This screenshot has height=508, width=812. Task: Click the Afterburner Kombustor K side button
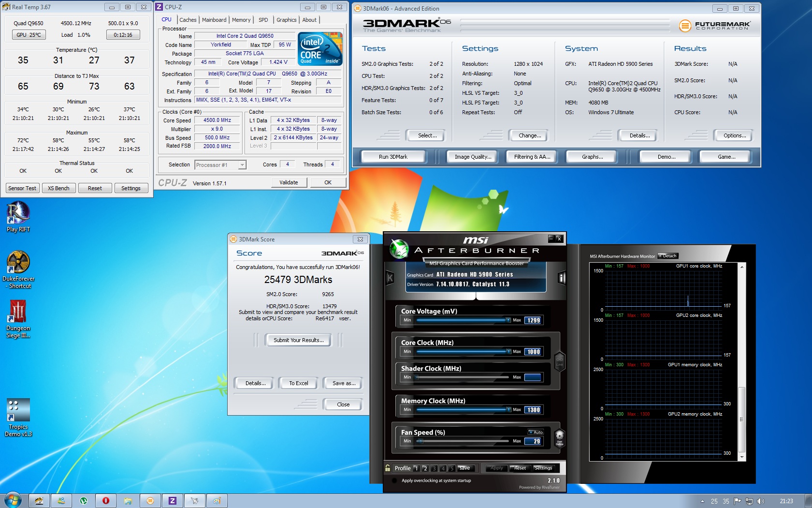[390, 278]
